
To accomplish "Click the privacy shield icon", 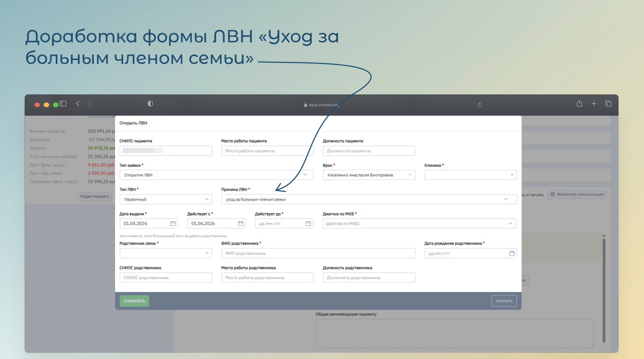I will [x=150, y=104].
